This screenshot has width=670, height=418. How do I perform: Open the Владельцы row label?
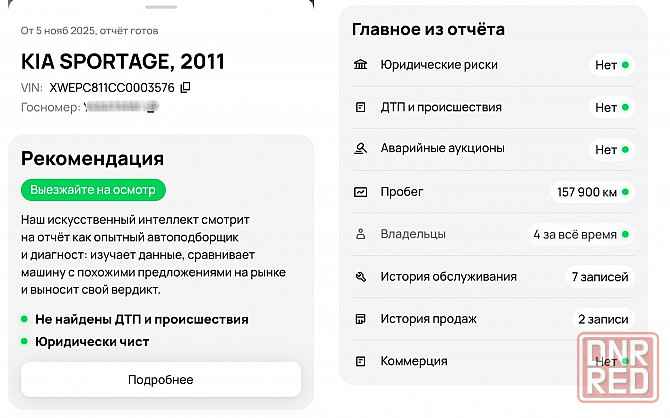coord(413,234)
